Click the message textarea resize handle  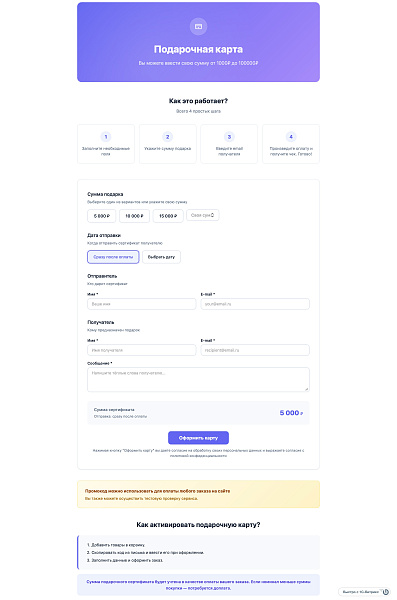(306, 389)
